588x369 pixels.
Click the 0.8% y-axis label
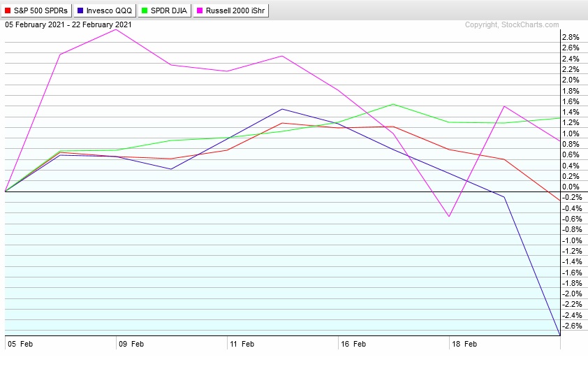click(x=571, y=144)
